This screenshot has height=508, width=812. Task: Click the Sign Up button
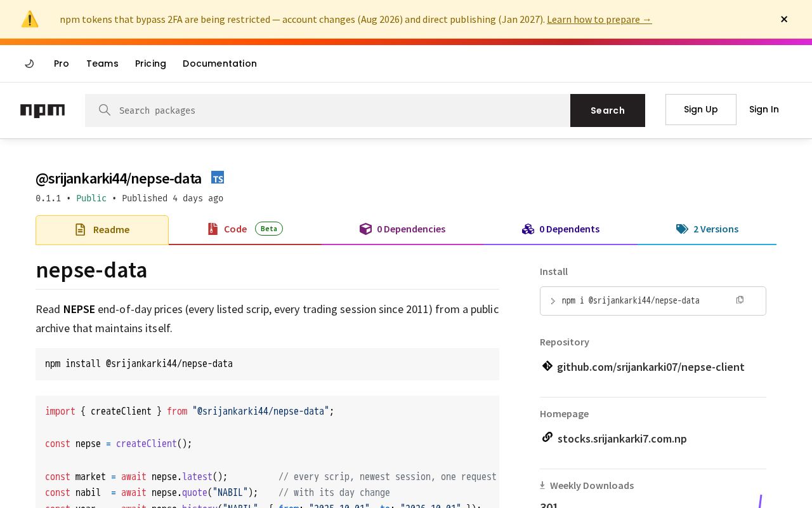click(701, 109)
